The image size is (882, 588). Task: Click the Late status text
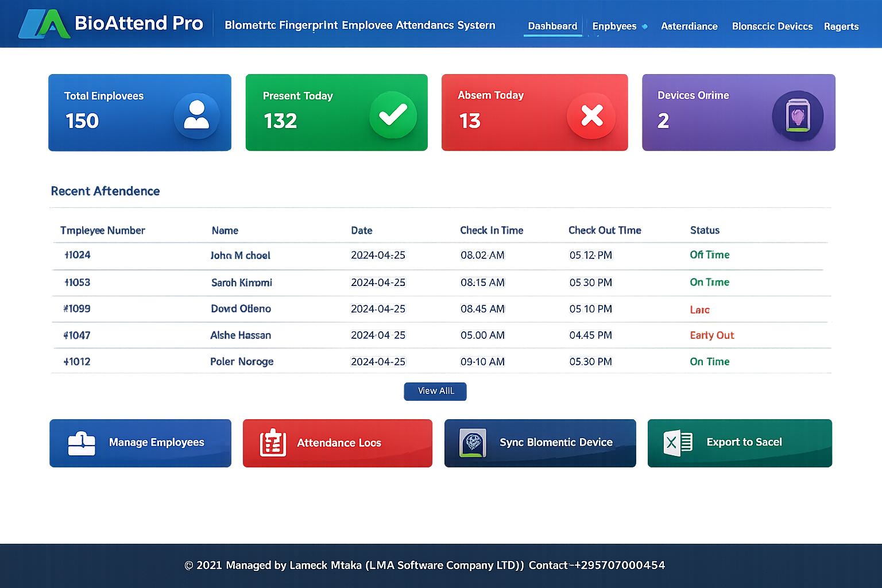pyautogui.click(x=699, y=310)
